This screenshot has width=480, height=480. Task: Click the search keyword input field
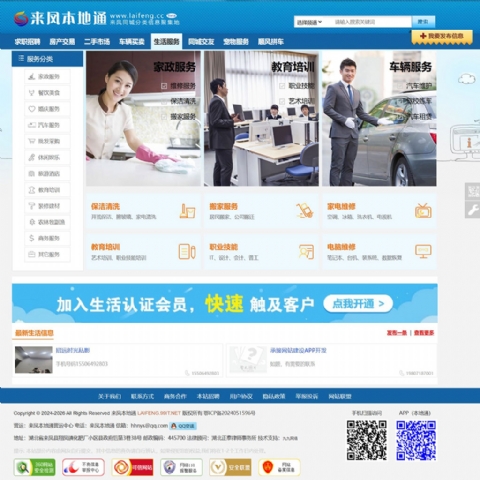[368, 22]
